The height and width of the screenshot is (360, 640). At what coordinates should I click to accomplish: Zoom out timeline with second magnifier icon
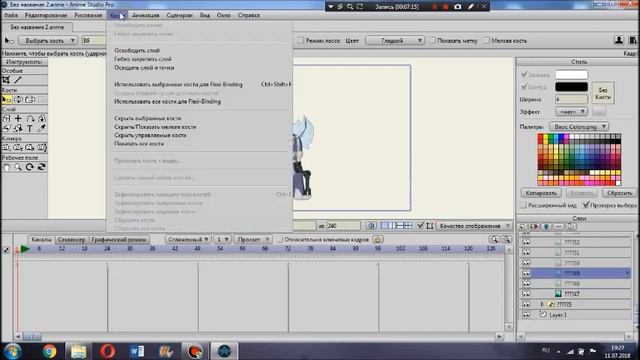[507, 240]
